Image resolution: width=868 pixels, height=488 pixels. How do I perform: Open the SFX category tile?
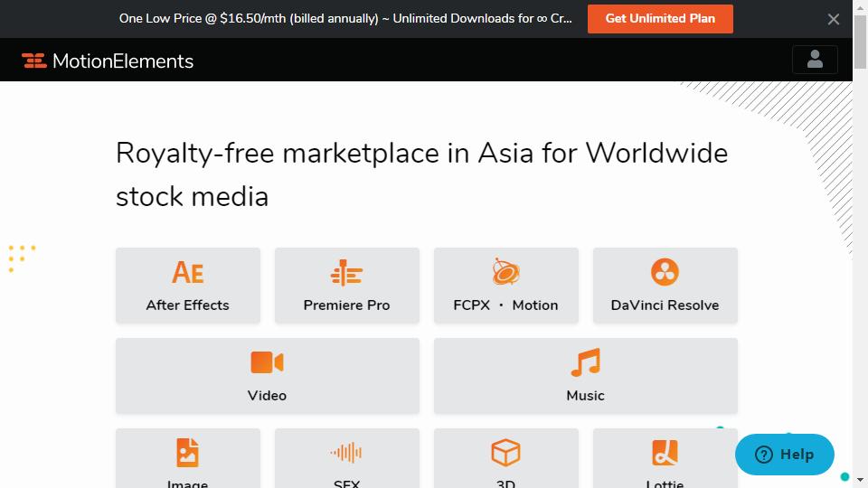(x=346, y=458)
